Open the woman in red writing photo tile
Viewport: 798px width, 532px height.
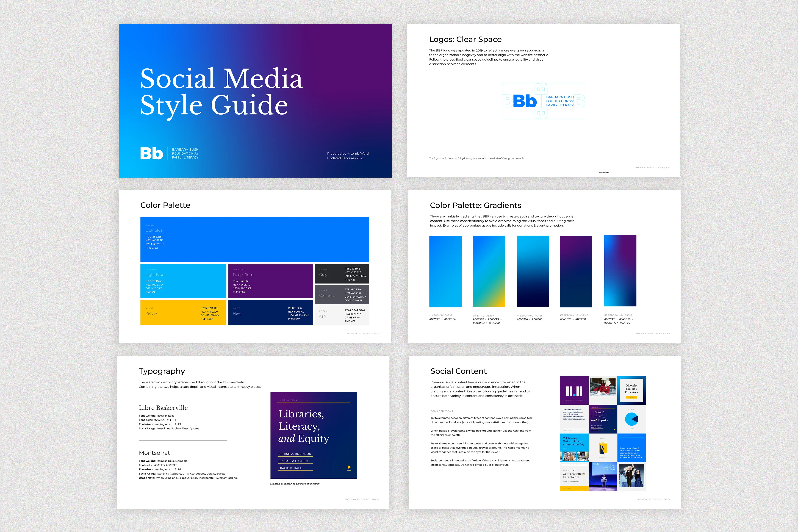point(603,390)
